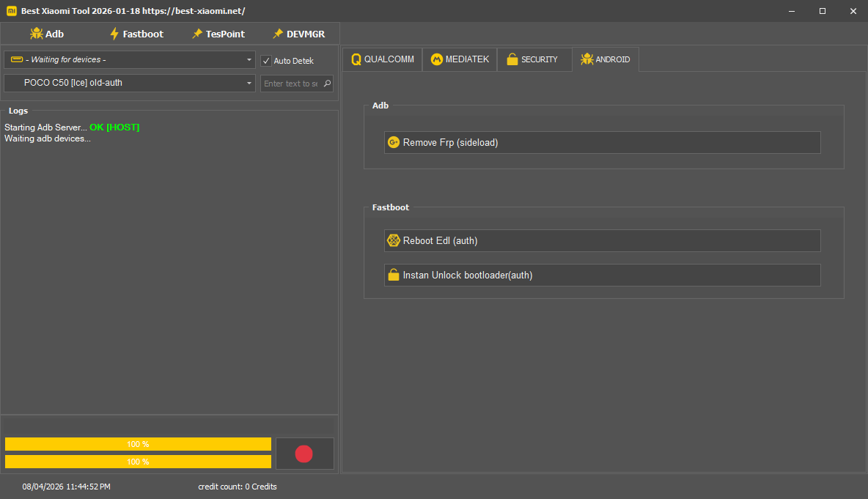Click the unlock padlock icon for bootloader

(x=394, y=276)
